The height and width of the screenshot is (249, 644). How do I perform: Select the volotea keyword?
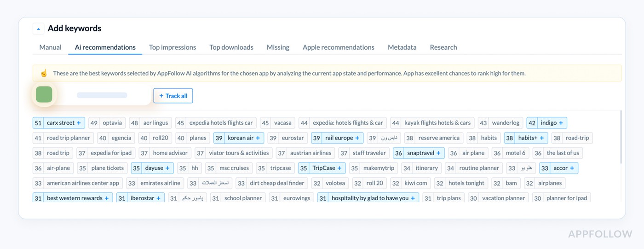click(330, 183)
